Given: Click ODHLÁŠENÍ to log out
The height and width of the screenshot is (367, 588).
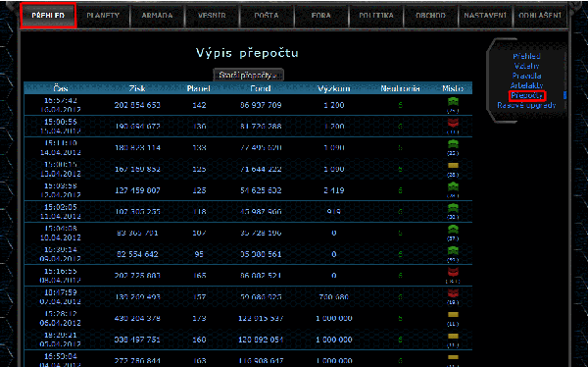Looking at the screenshot, I should click(x=540, y=16).
